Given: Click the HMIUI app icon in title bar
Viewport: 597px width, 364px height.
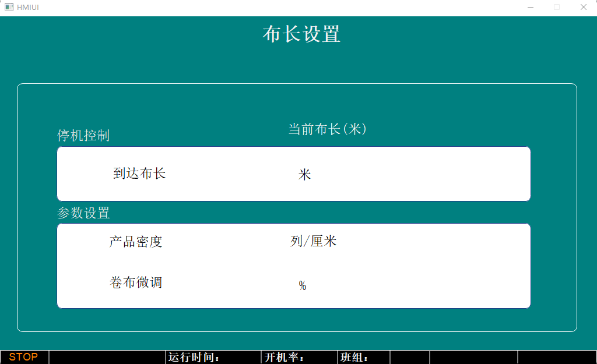Looking at the screenshot, I should (9, 7).
